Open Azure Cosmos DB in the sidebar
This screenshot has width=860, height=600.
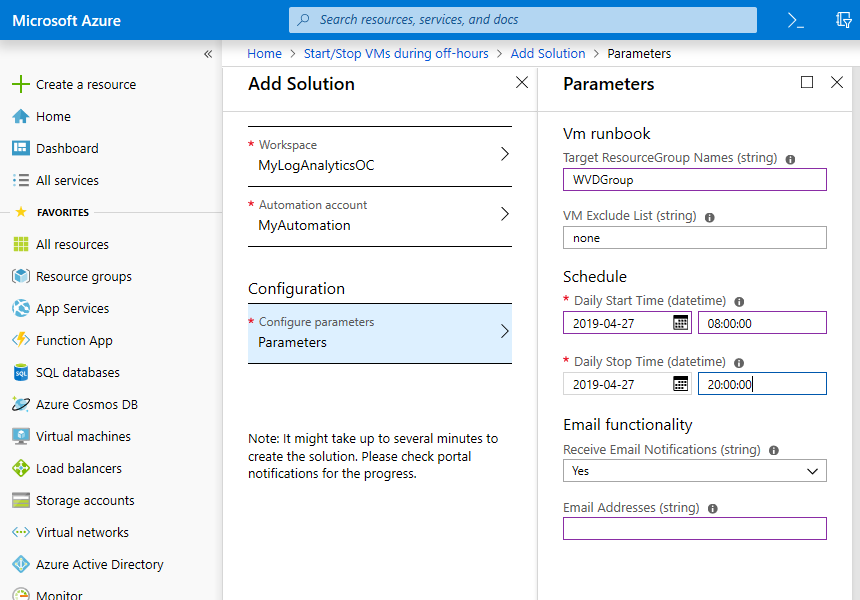[x=87, y=404]
